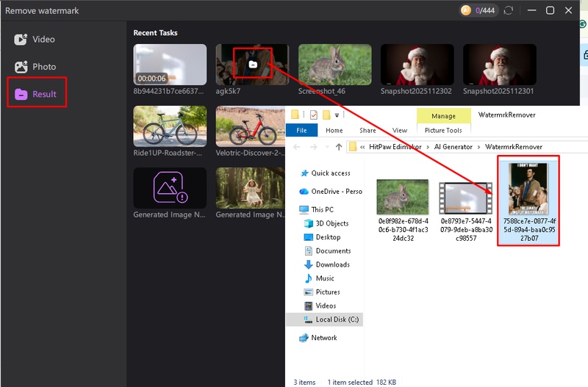The width and height of the screenshot is (588, 387).
Task: Switch to the View ribbon tab
Action: 400,131
